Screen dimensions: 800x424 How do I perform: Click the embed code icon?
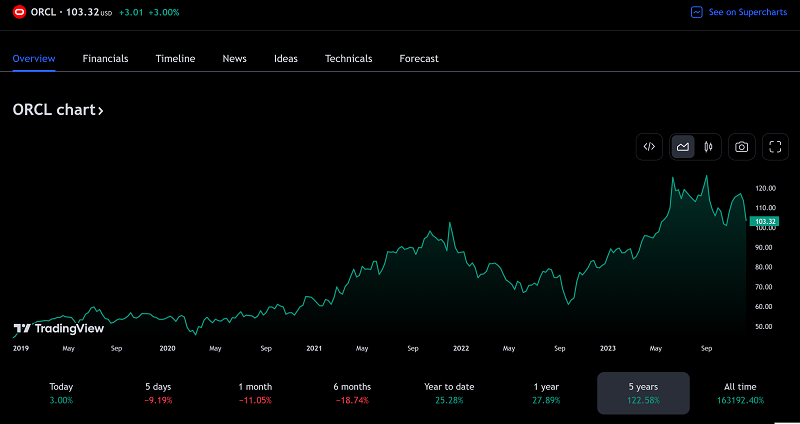pos(649,147)
